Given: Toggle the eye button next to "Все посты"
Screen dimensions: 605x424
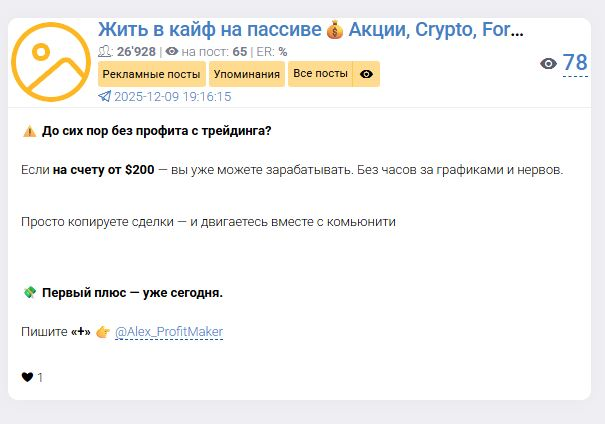Looking at the screenshot, I should (367, 74).
